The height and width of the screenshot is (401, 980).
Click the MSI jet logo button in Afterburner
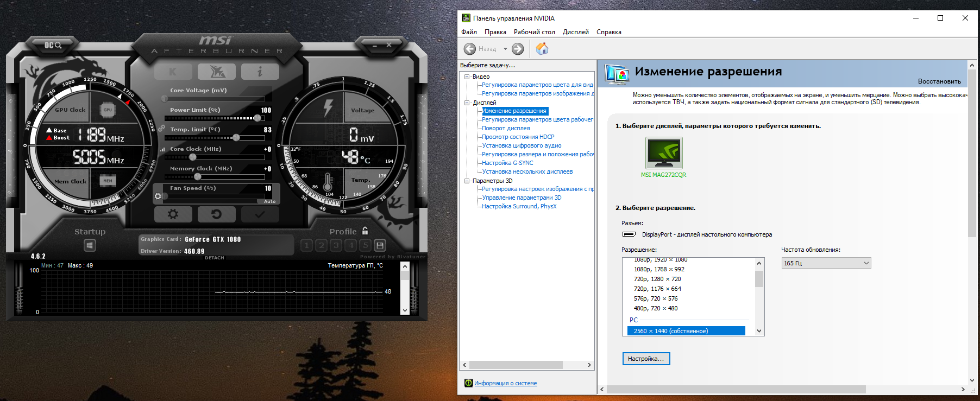216,72
